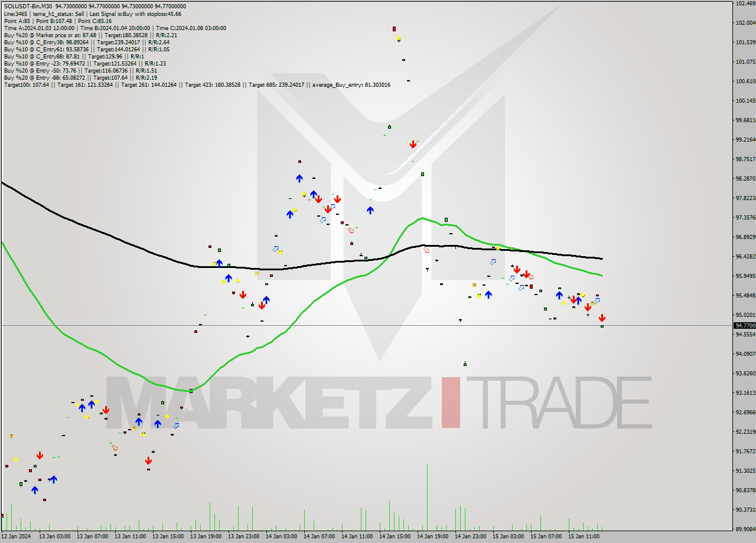Click the red candle at the chart's highest peak

394,28
